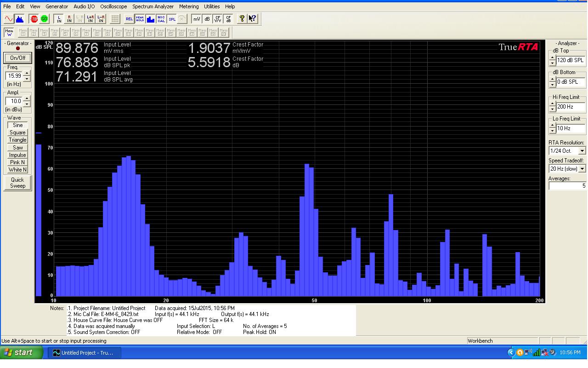
Task: Select the Triangle waveform
Action: click(x=17, y=140)
